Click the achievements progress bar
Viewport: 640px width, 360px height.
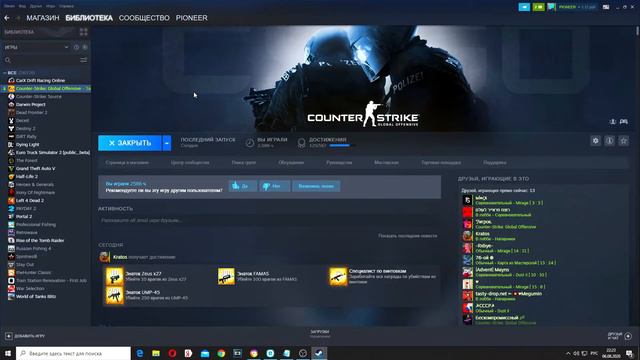coord(342,145)
